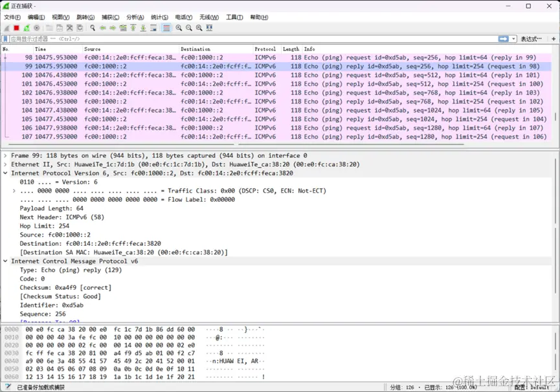
Task: Open the 表达式… filter expression dialog
Action: tap(531, 39)
